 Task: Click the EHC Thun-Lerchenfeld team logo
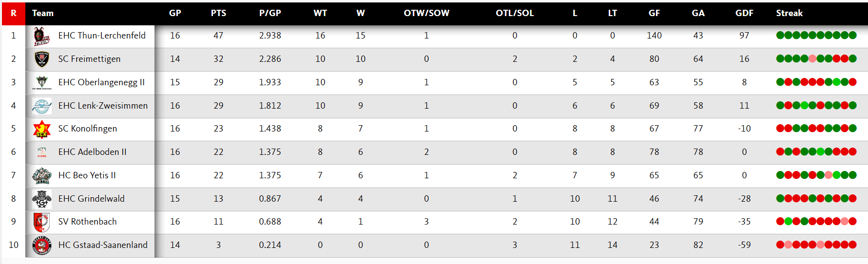pos(42,36)
